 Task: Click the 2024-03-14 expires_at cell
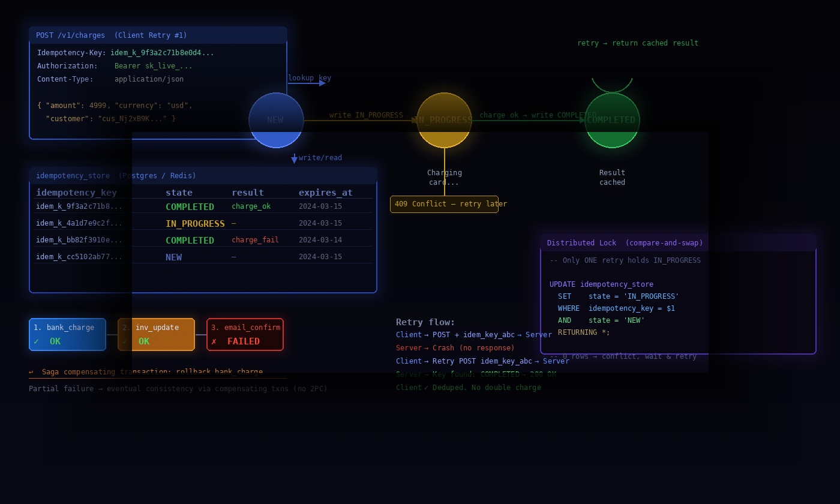pos(320,240)
